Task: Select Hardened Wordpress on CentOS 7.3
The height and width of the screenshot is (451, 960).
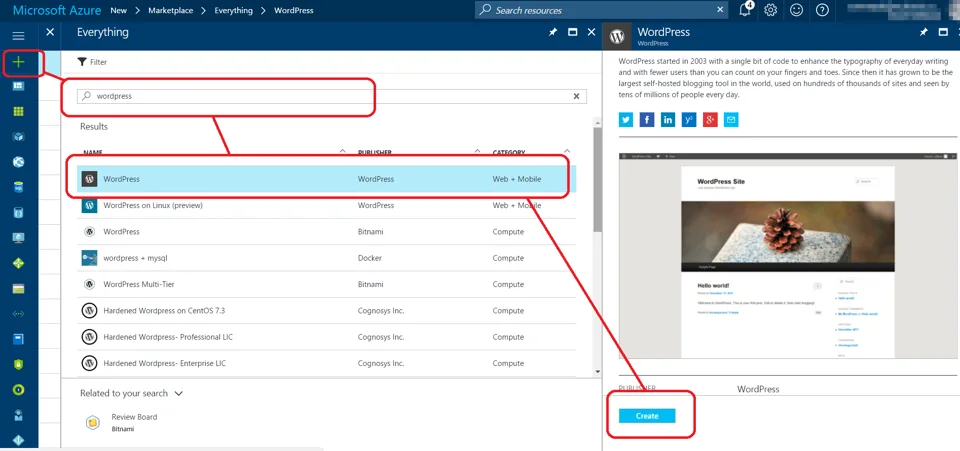Action: click(326, 311)
